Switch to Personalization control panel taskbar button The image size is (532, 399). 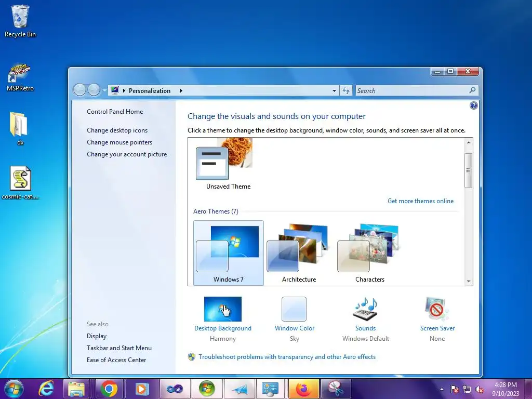click(270, 389)
